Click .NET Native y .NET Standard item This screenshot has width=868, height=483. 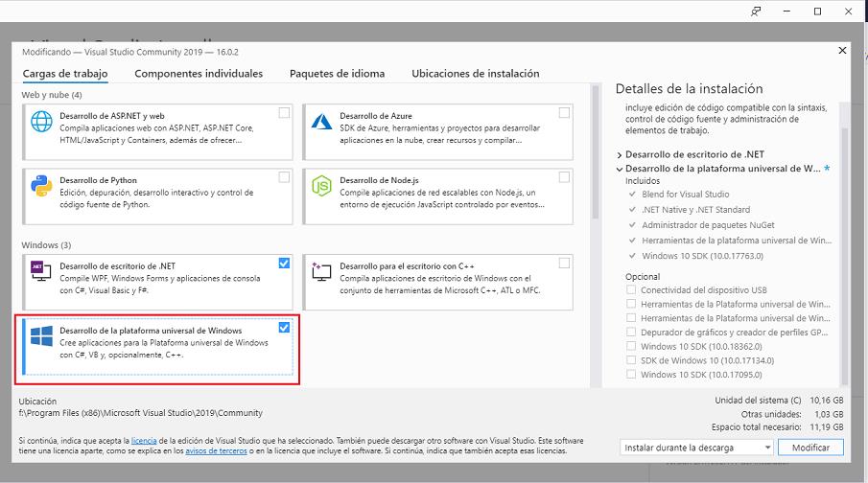[696, 210]
